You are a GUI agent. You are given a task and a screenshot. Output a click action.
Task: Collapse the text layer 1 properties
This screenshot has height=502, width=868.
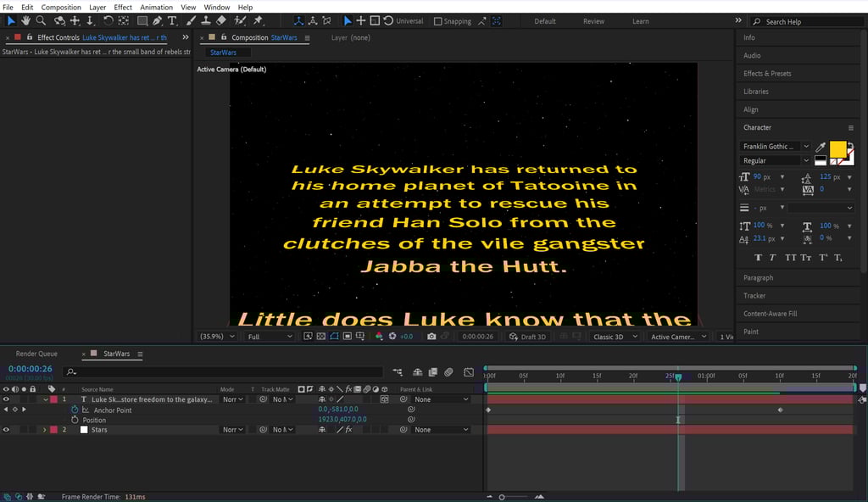[x=46, y=399]
